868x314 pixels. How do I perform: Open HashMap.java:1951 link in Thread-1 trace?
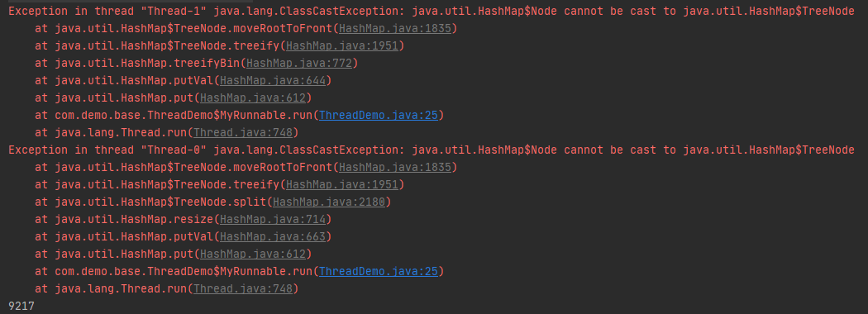tap(342, 45)
